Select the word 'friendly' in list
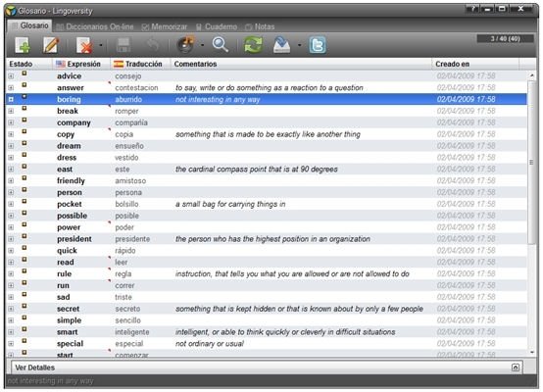This screenshot has width=543, height=392. [71, 180]
